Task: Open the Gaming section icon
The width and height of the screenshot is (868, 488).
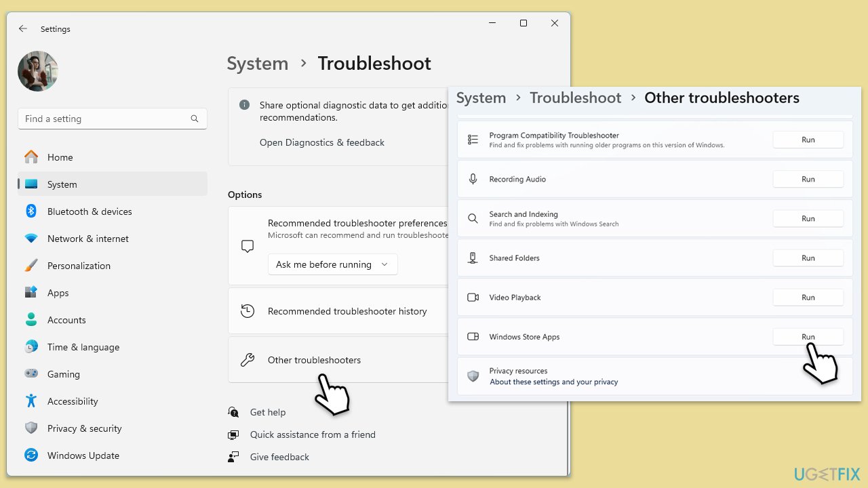Action: coord(31,374)
